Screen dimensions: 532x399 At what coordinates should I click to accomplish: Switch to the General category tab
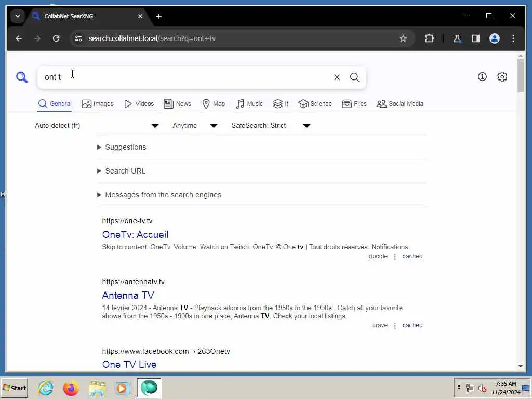tap(55, 104)
